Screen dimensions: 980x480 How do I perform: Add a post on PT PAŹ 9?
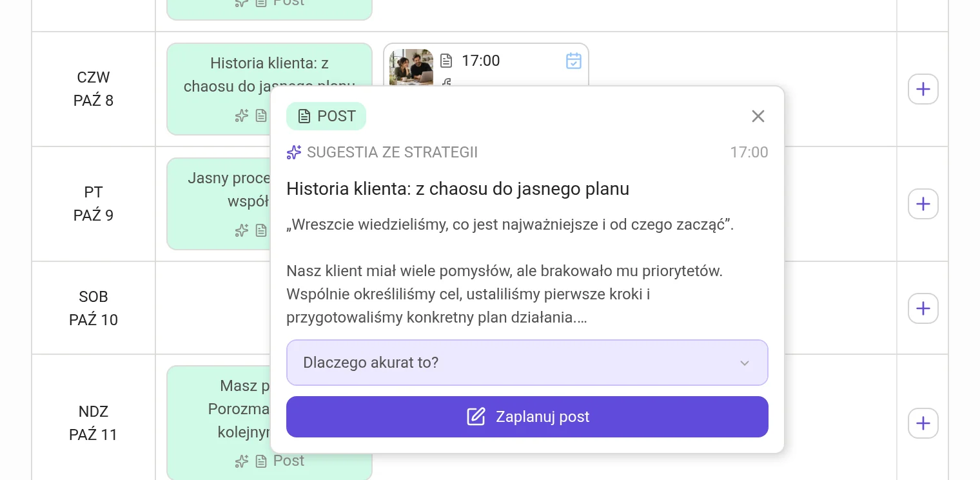[923, 204]
